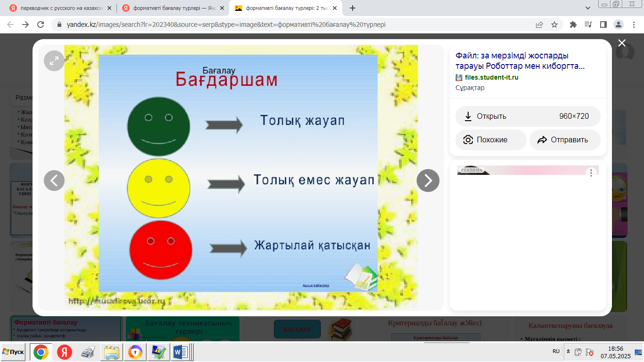Open the 'Критериалды бағалау жүйесі' thumbnail
The width and height of the screenshot is (644, 362).
click(x=435, y=328)
